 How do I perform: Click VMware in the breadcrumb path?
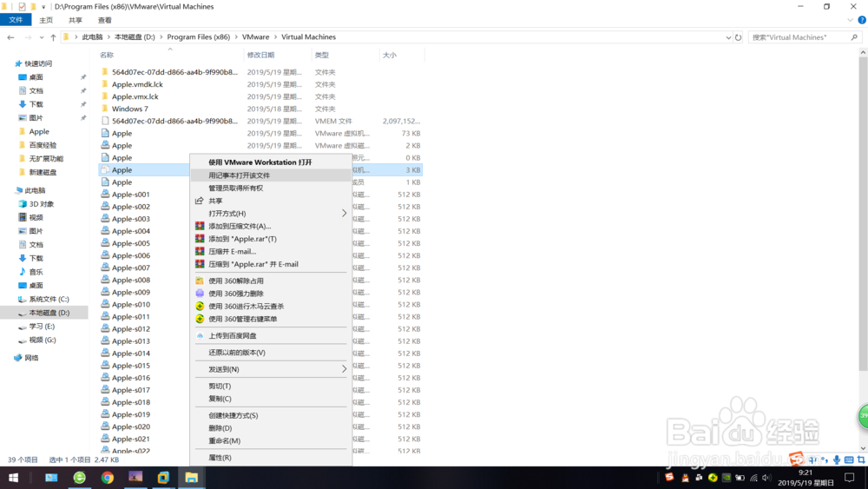(x=256, y=37)
